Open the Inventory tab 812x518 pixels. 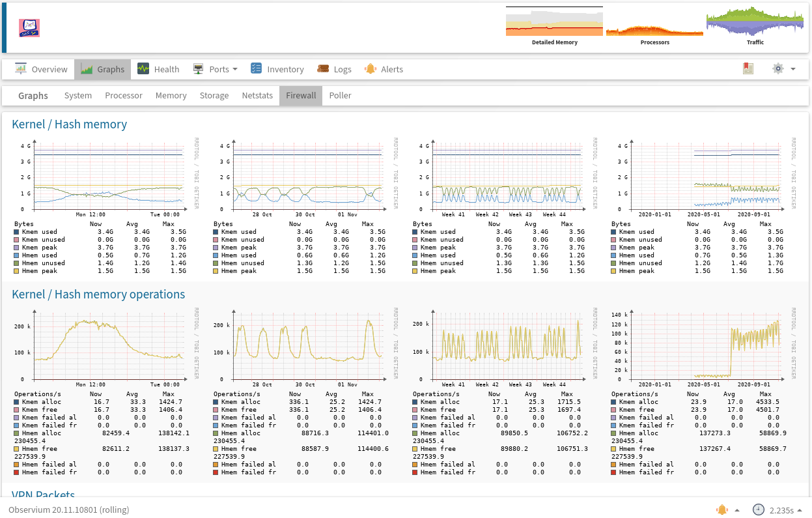coord(277,69)
